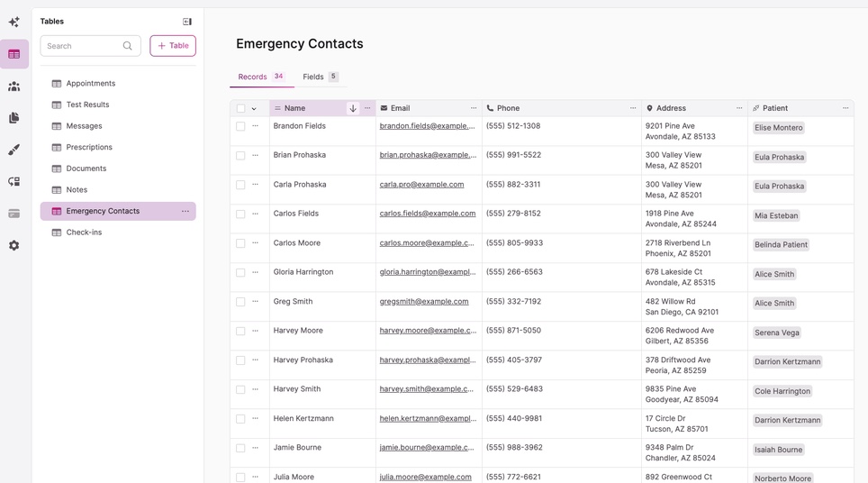Image resolution: width=868 pixels, height=483 pixels.
Task: Add a new table with + Table button
Action: tap(173, 46)
